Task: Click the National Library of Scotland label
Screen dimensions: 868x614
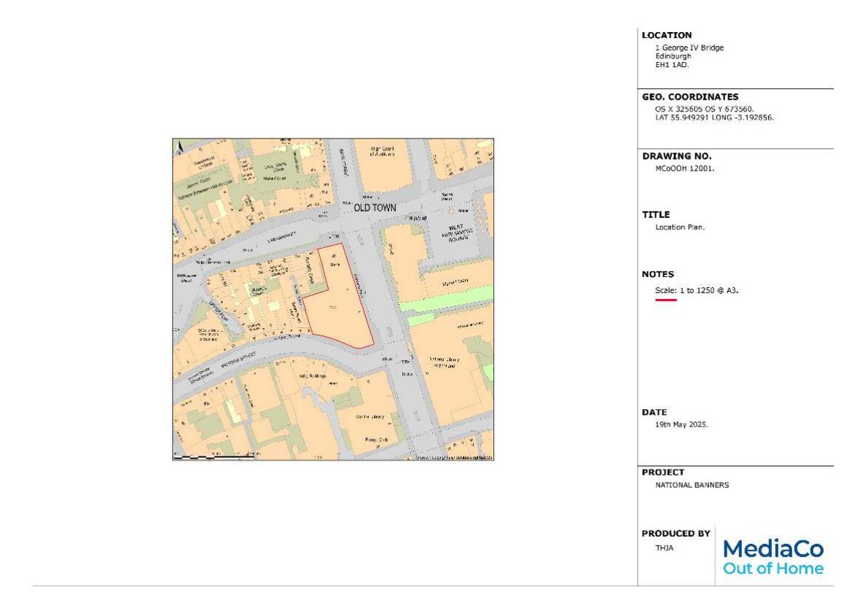Action: 445,362
